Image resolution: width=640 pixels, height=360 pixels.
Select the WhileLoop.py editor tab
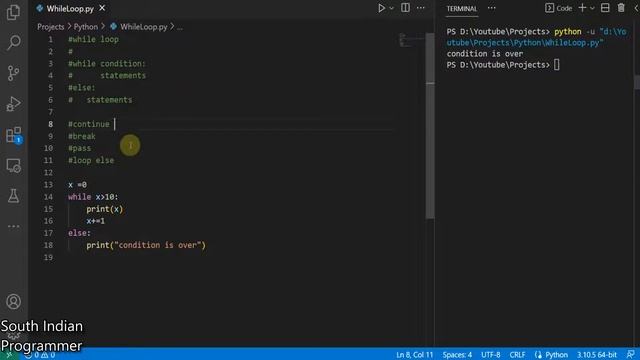pyautogui.click(x=70, y=8)
